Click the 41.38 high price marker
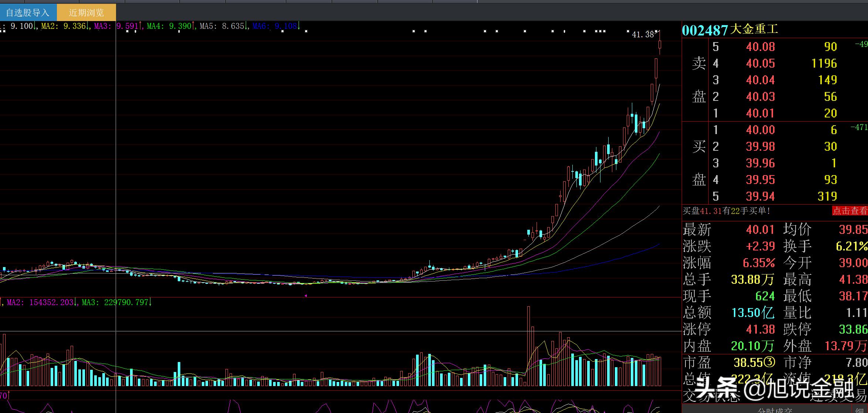868x413 pixels. 643,35
